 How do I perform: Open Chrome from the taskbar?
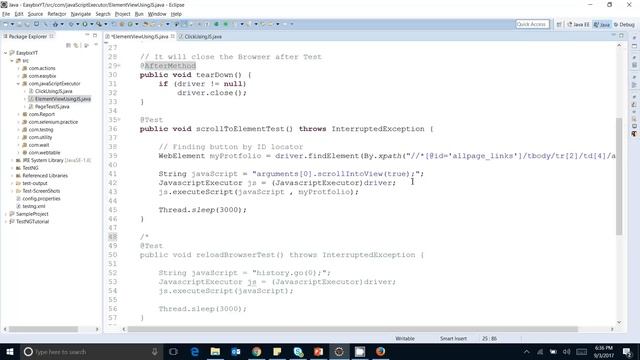[x=256, y=352]
